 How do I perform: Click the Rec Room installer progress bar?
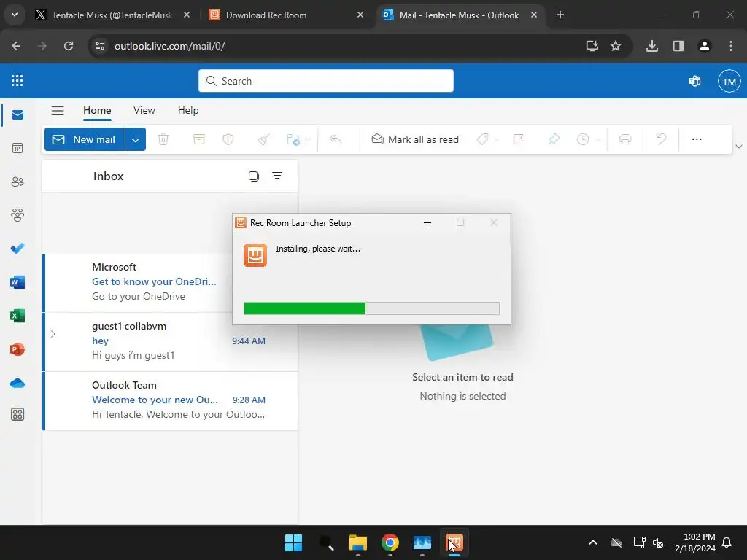click(x=371, y=308)
